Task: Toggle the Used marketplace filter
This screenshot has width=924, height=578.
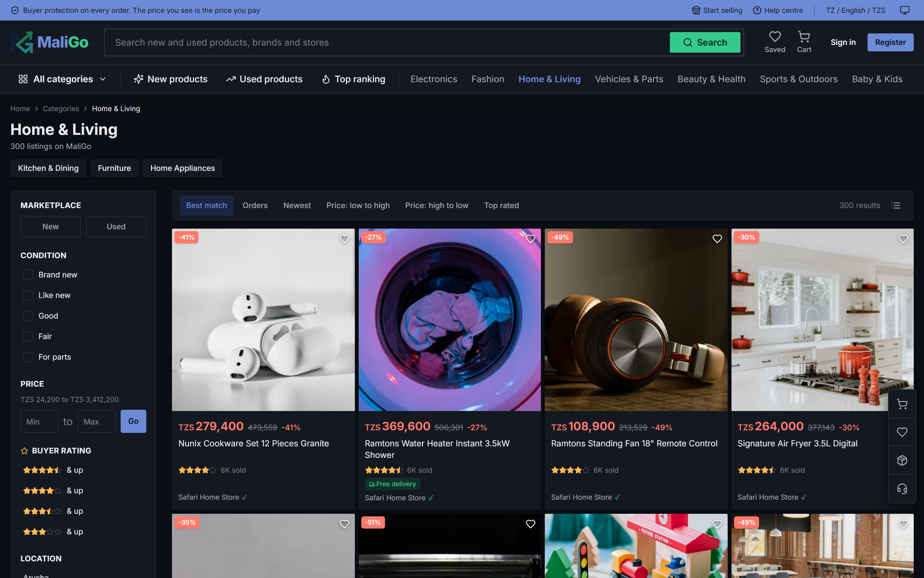Action: point(116,227)
